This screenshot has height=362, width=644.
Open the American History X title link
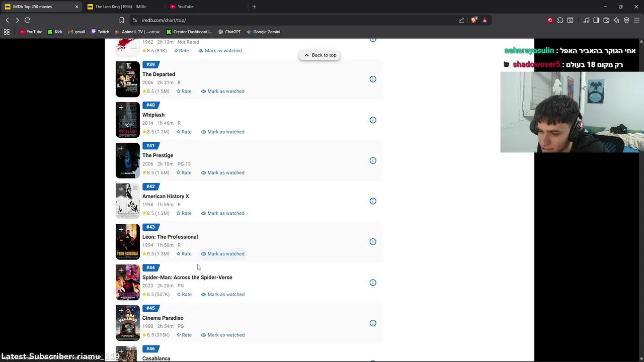(166, 196)
